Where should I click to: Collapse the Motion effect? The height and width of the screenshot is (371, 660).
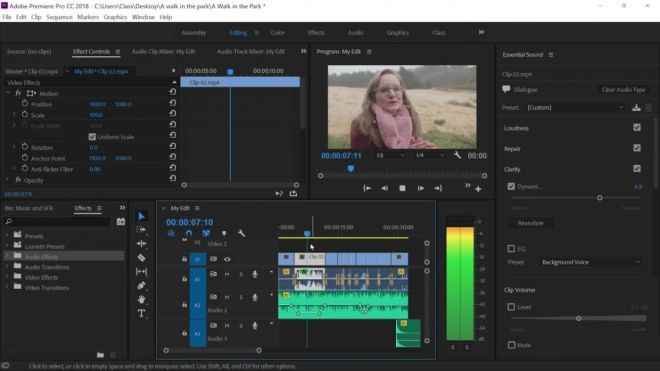pyautogui.click(x=8, y=93)
